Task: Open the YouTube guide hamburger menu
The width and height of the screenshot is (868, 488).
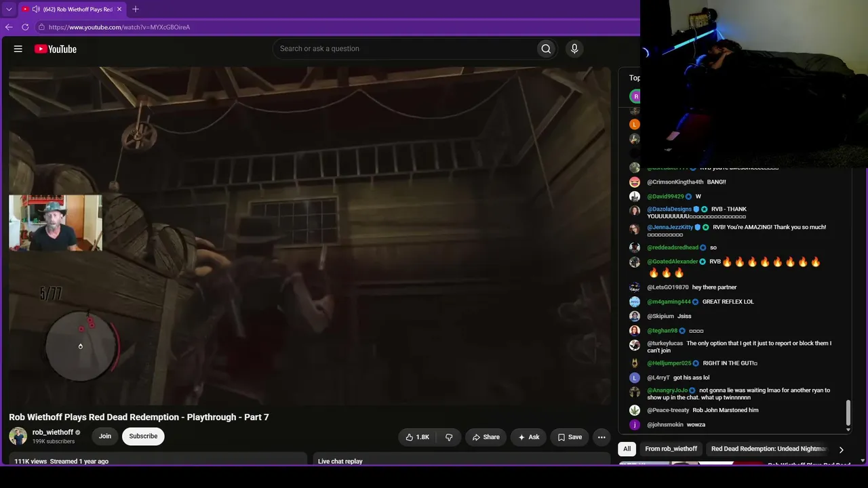Action: coord(18,49)
